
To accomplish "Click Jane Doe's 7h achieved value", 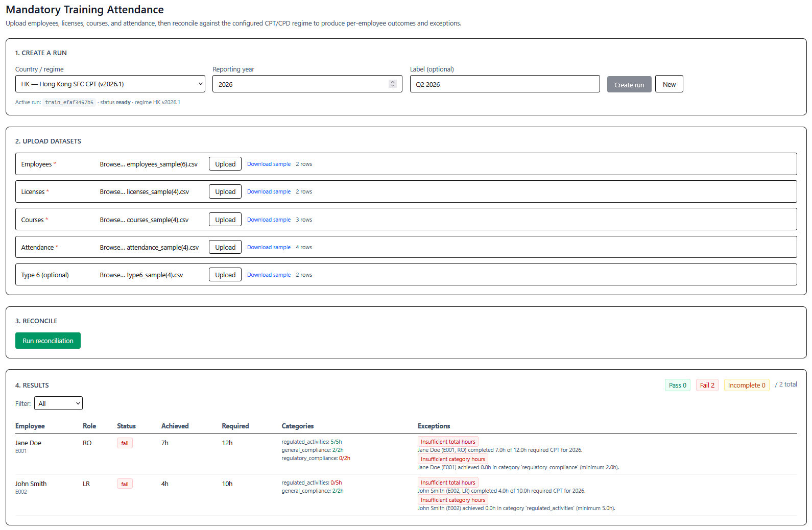I will click(x=165, y=443).
